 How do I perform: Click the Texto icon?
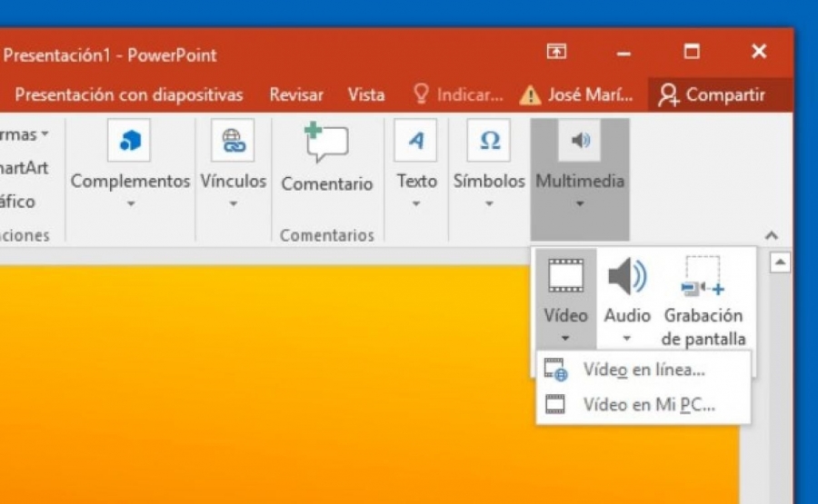[415, 140]
